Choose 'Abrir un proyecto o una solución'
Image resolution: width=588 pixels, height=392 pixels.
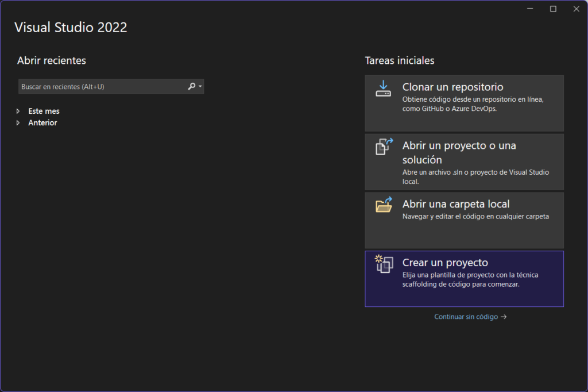464,162
